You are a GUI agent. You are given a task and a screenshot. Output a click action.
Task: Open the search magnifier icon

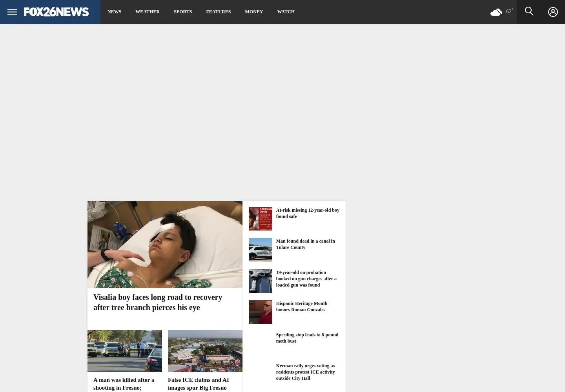coord(529,11)
